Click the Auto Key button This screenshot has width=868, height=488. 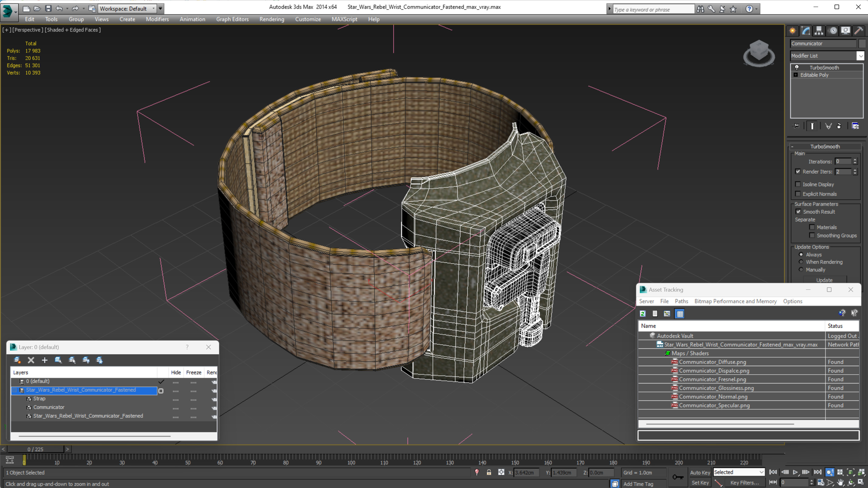click(699, 472)
